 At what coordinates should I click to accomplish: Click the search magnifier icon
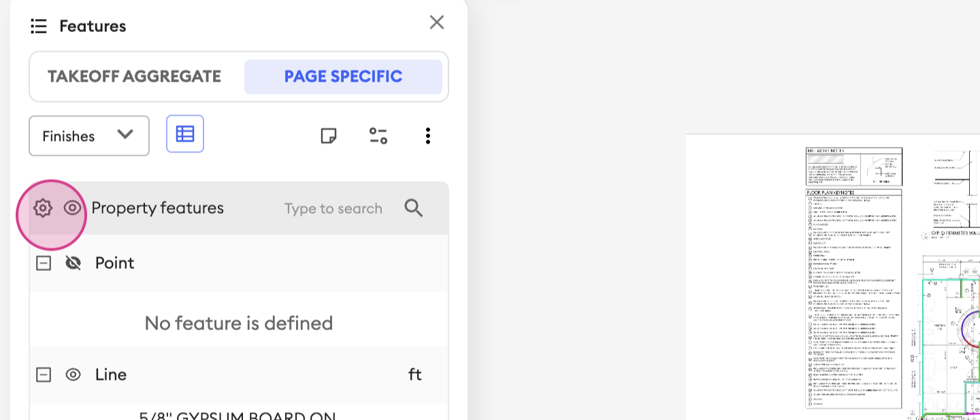tap(414, 208)
